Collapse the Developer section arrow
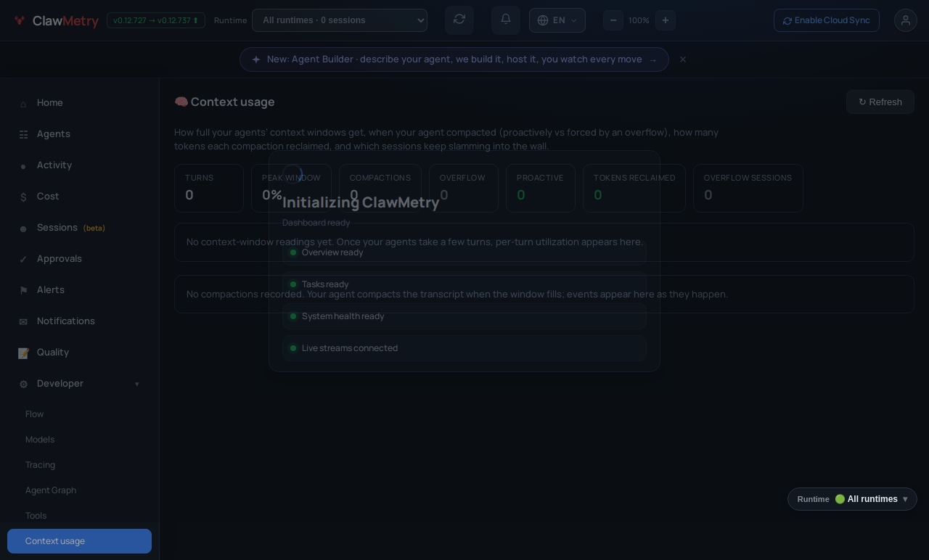Image resolution: width=929 pixels, height=560 pixels. 136,384
